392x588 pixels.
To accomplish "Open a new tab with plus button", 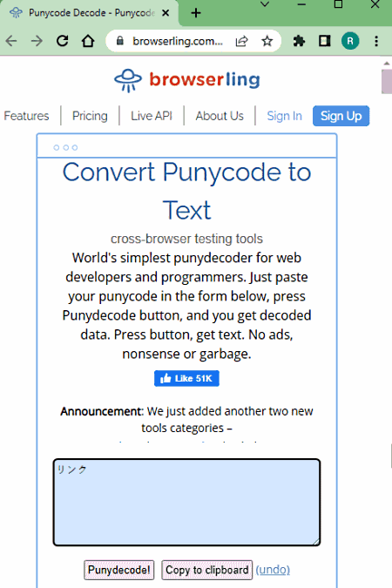I will coord(196,13).
